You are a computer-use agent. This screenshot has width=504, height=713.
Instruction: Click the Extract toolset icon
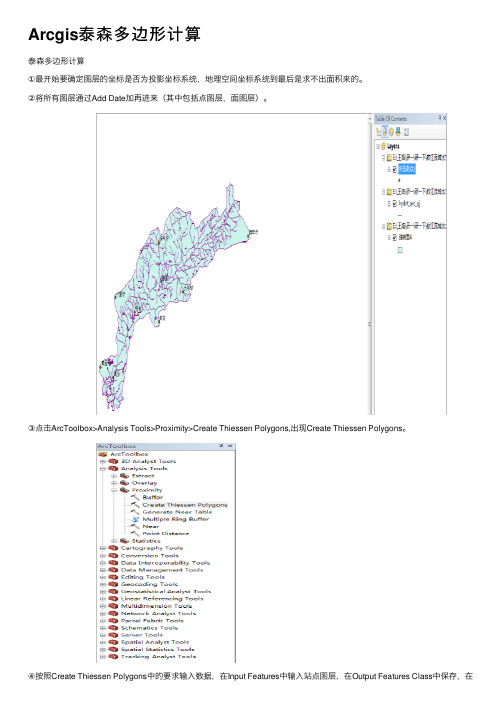[124, 476]
